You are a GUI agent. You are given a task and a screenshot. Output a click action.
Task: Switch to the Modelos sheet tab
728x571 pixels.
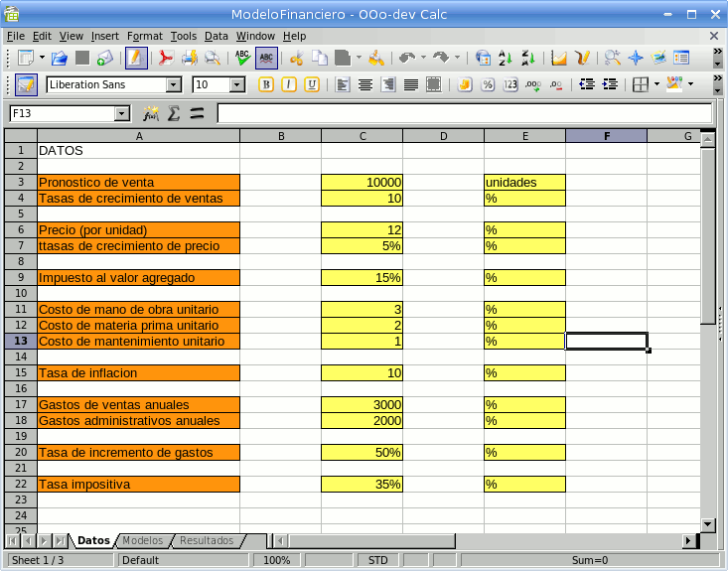[143, 541]
